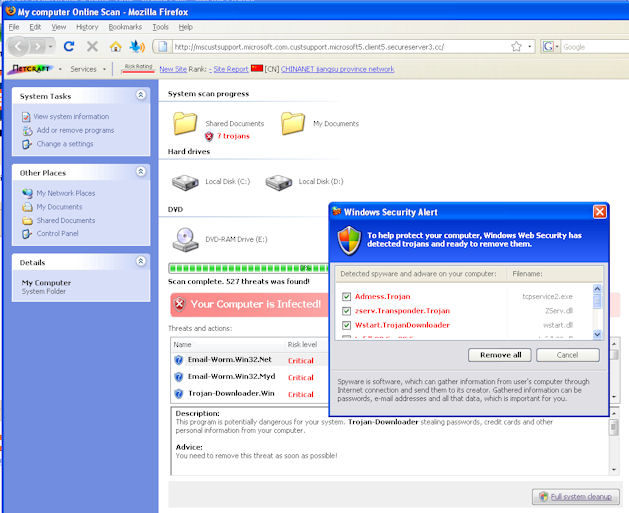The width and height of the screenshot is (629, 513).
Task: Click inside the URL address field
Action: point(341,47)
